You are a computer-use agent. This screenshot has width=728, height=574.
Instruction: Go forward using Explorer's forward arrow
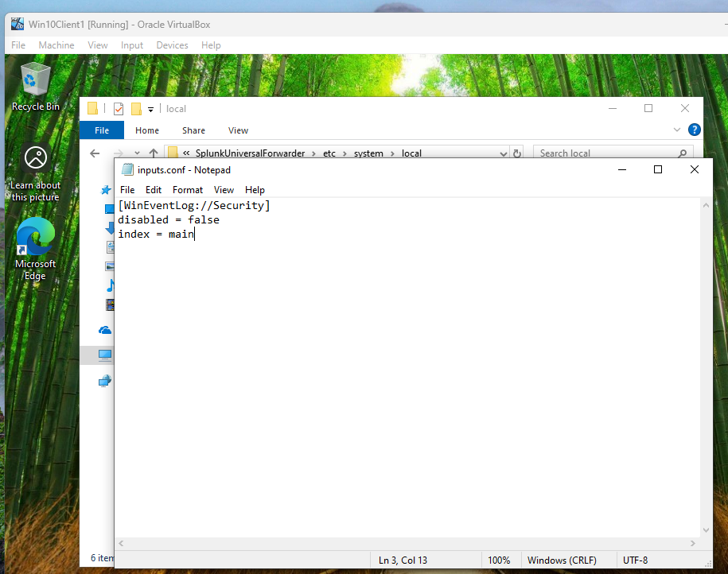[x=119, y=153]
